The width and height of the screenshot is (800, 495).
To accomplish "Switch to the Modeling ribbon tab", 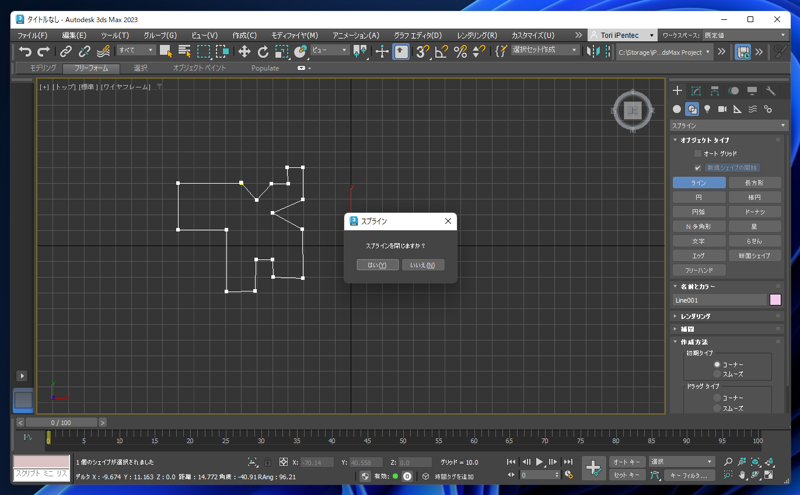I will click(x=42, y=68).
